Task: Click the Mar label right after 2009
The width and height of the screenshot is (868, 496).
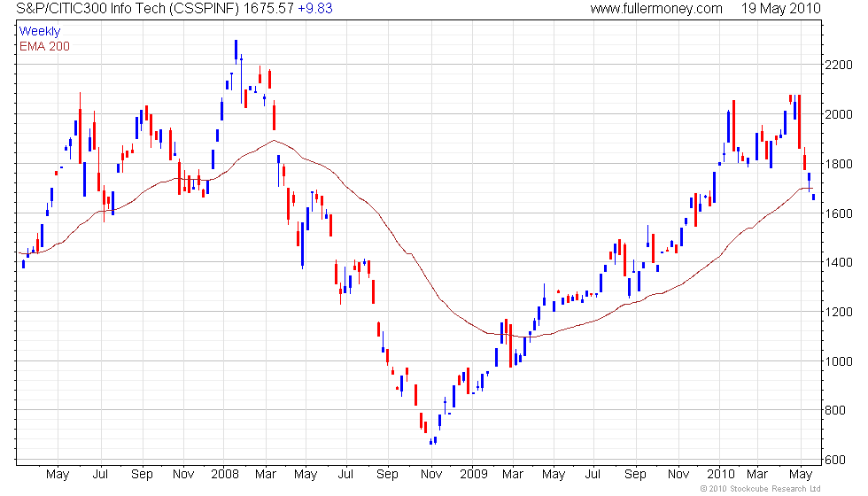Action: click(513, 475)
